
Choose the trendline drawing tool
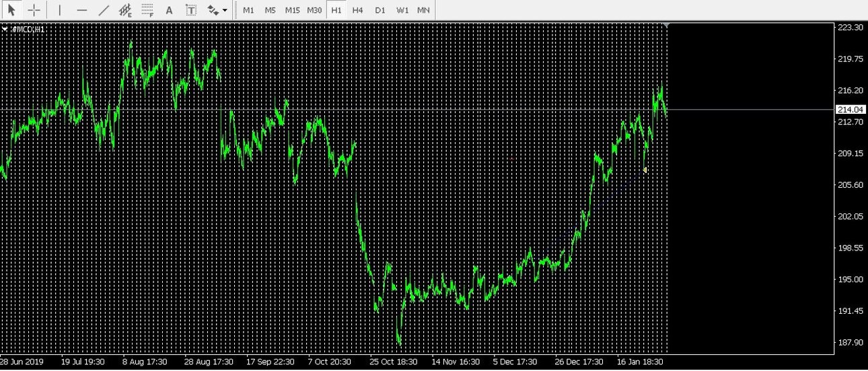(x=104, y=10)
